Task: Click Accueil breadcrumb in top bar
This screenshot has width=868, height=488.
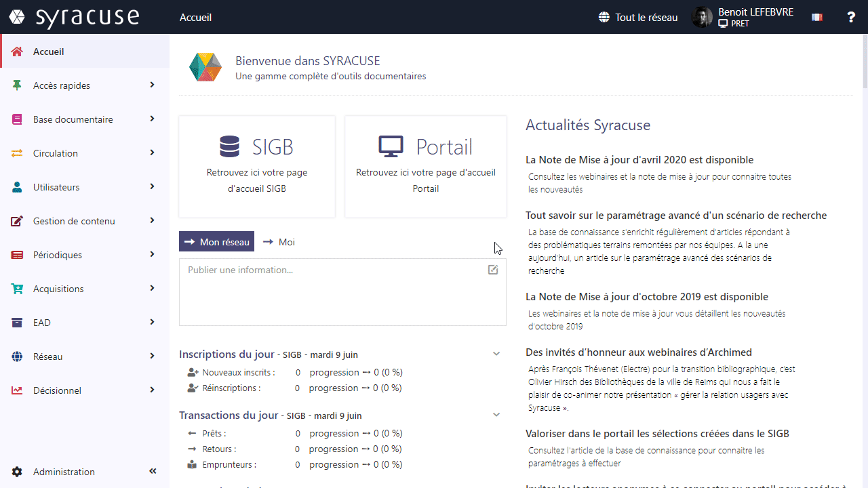Action: pos(195,18)
